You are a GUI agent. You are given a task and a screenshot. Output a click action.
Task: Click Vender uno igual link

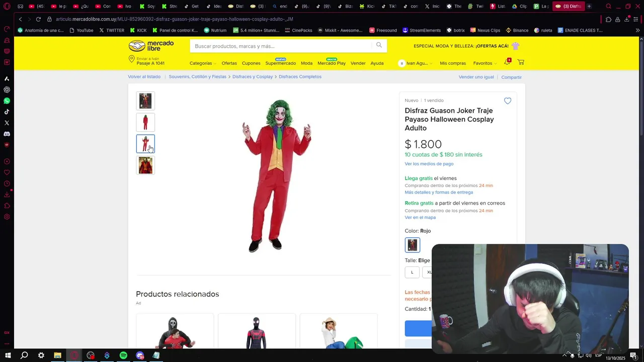(476, 77)
